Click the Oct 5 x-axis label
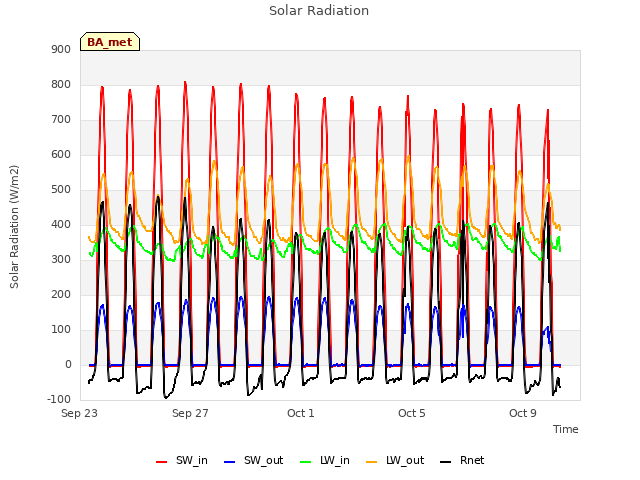Viewport: 640px width, 480px height. tap(412, 413)
